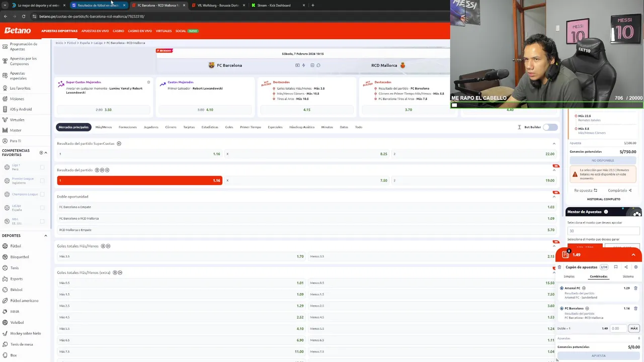Collapse the Resultado del partido market

tap(554, 170)
